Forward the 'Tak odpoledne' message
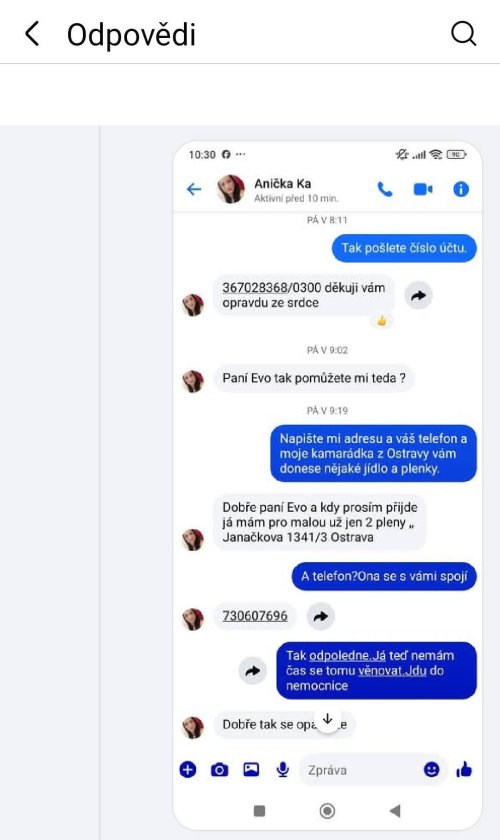This screenshot has height=840, width=500. click(252, 671)
